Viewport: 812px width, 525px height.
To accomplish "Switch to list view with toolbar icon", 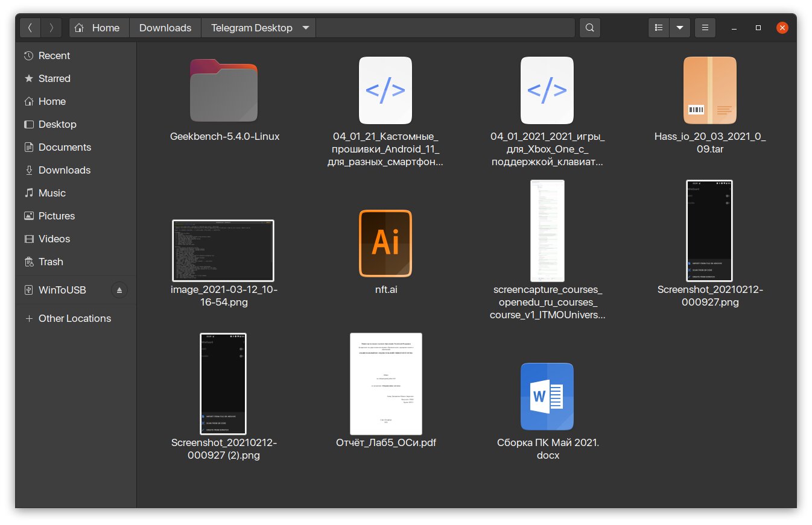I will [x=659, y=28].
